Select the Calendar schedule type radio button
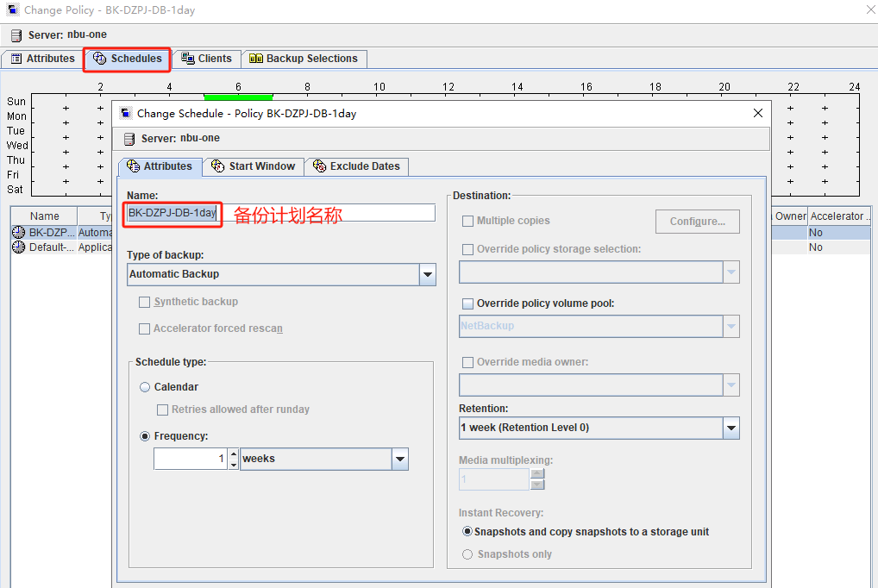 145,387
